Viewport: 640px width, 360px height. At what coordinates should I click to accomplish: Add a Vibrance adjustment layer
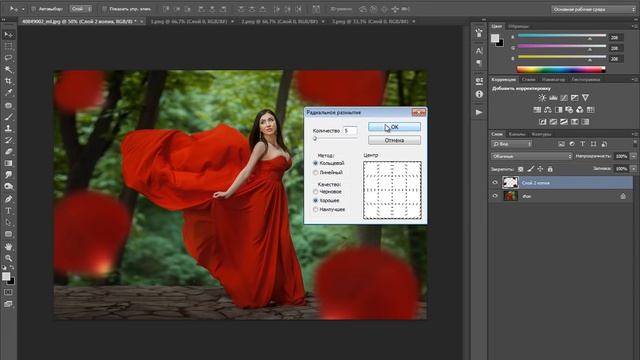[585, 98]
